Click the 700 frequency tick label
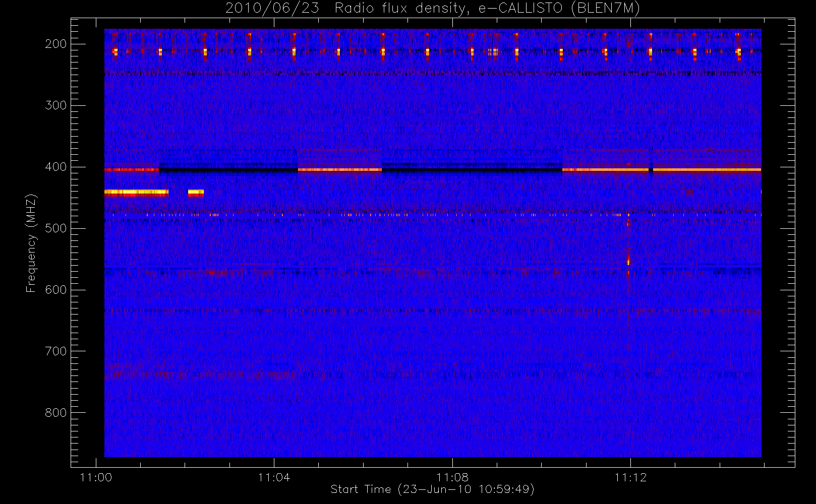The width and height of the screenshot is (816, 504). [x=56, y=351]
